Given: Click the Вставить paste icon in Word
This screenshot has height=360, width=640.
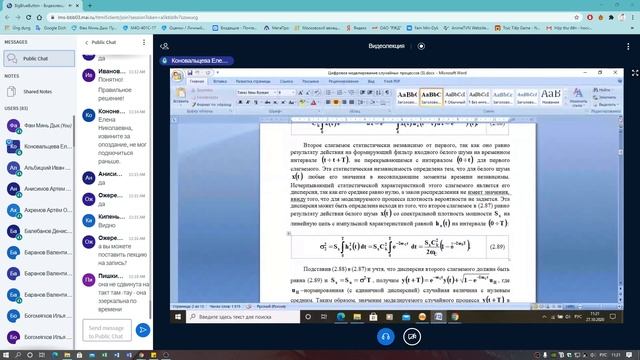Looking at the screenshot, I should pos(180,94).
